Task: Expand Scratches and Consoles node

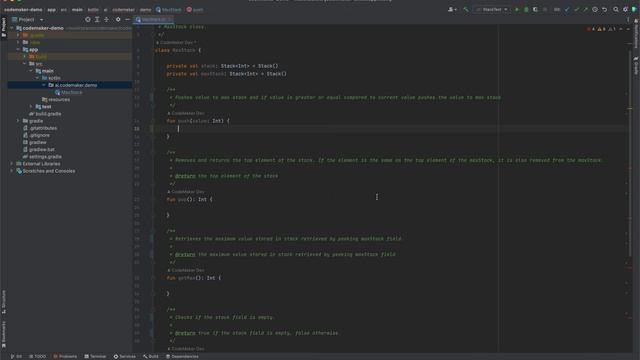Action: [x=12, y=171]
